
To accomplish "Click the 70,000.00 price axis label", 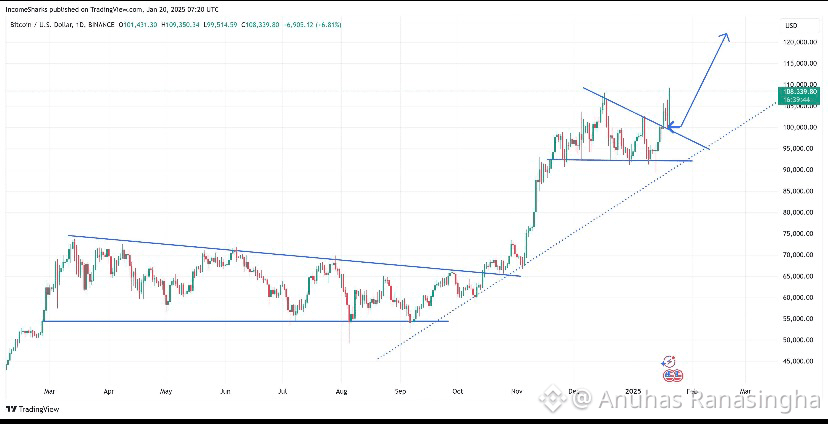I will (798, 255).
